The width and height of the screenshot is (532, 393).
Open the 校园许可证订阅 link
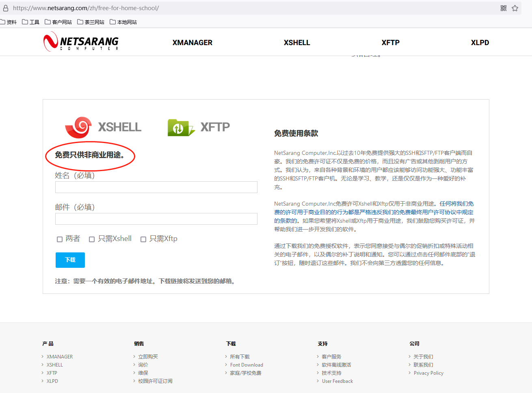(155, 381)
